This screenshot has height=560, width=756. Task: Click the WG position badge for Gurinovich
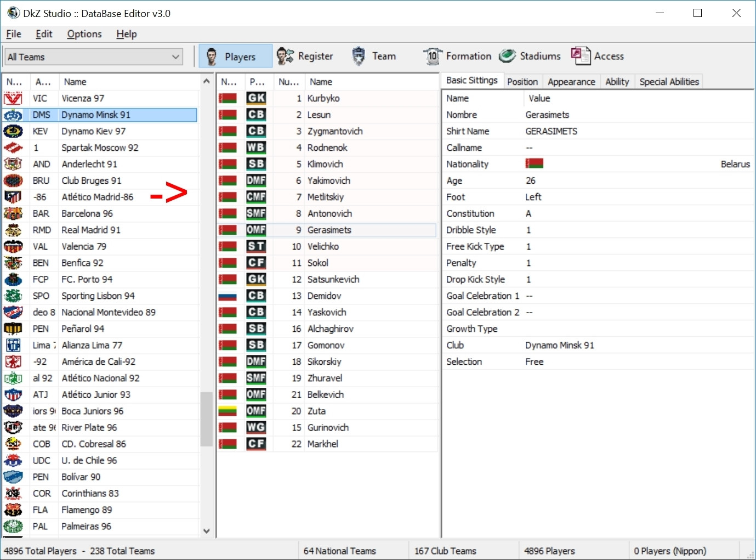coord(256,427)
